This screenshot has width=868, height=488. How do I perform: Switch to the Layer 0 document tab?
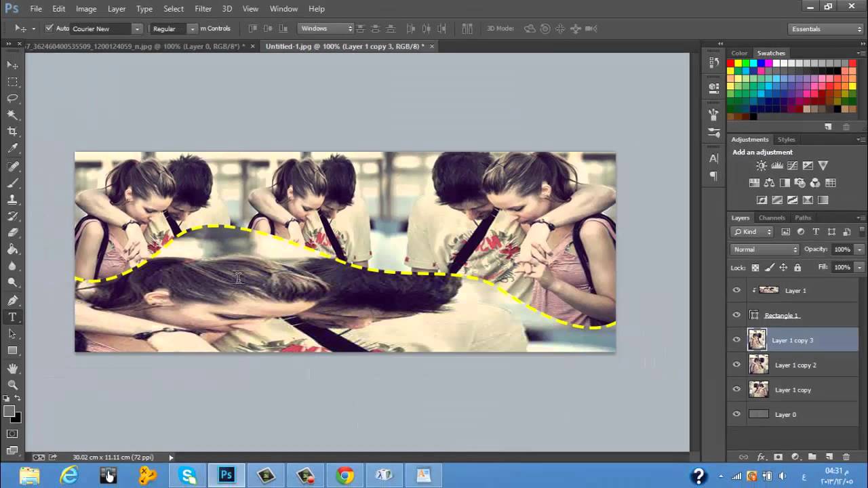(x=140, y=46)
